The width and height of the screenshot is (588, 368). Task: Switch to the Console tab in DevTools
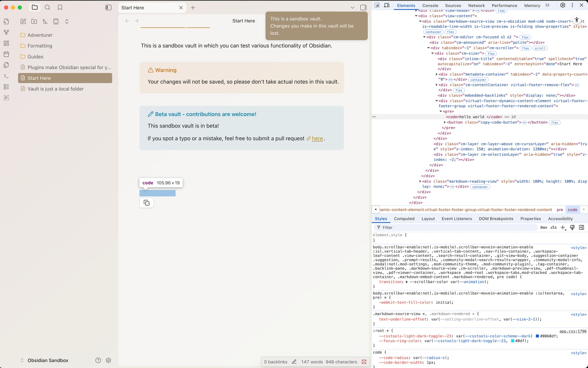tap(430, 6)
